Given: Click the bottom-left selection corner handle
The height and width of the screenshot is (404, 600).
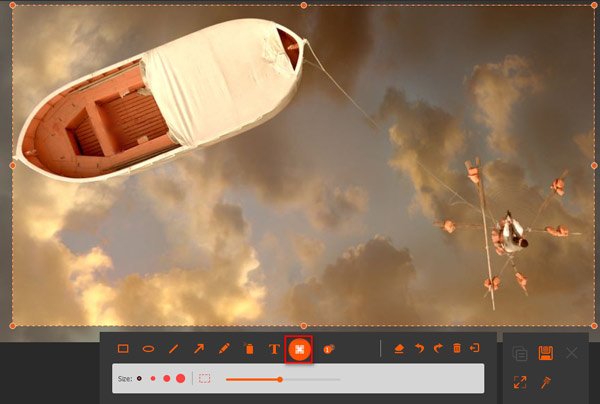Looking at the screenshot, I should pyautogui.click(x=12, y=326).
